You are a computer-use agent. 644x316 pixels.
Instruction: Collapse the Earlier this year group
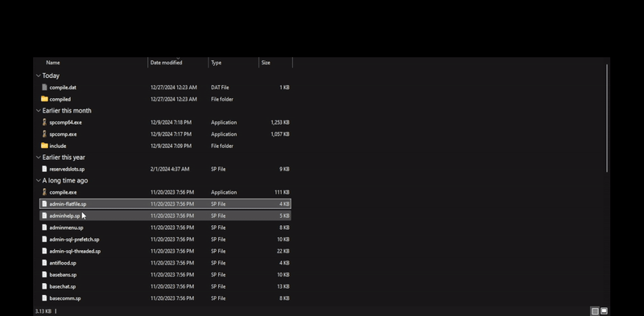click(38, 157)
